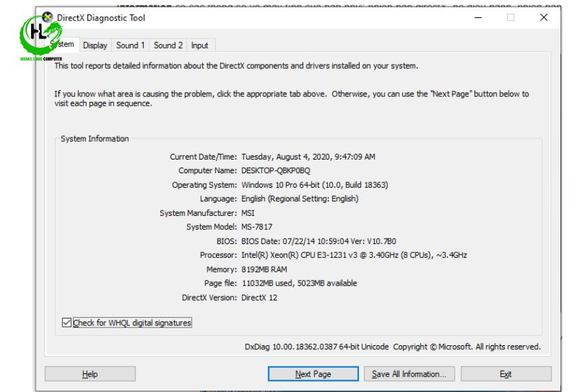Image resolution: width=588 pixels, height=392 pixels.
Task: Click the Windows 10 Pro 64-bit value
Action: 314,185
